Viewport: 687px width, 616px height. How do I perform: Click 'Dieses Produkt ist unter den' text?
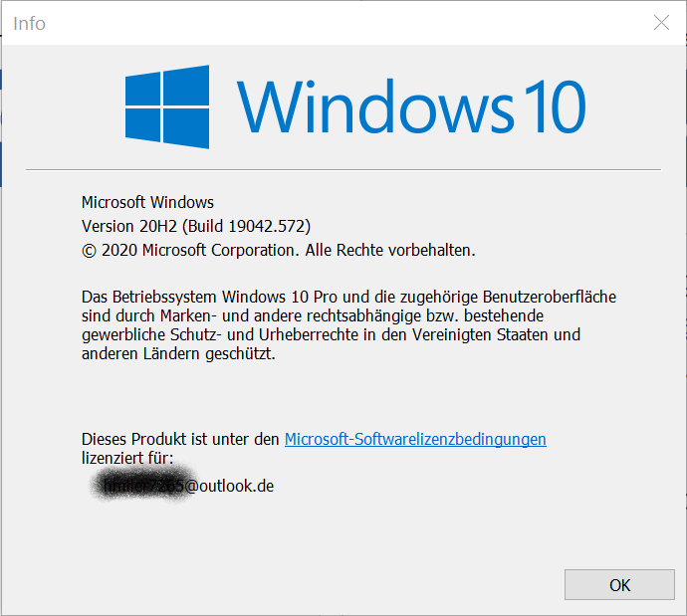tap(180, 439)
